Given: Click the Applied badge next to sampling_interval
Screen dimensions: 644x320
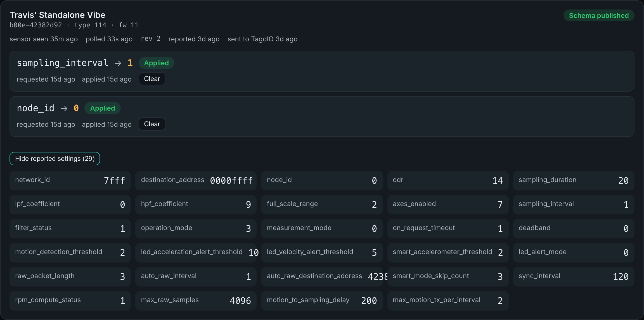Looking at the screenshot, I should tap(156, 63).
